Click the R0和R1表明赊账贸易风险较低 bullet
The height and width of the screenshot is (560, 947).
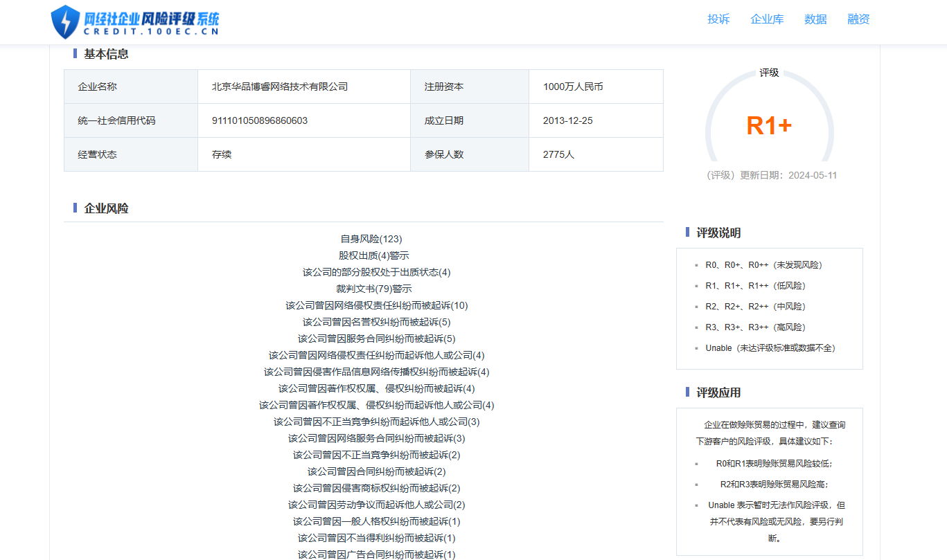point(776,464)
